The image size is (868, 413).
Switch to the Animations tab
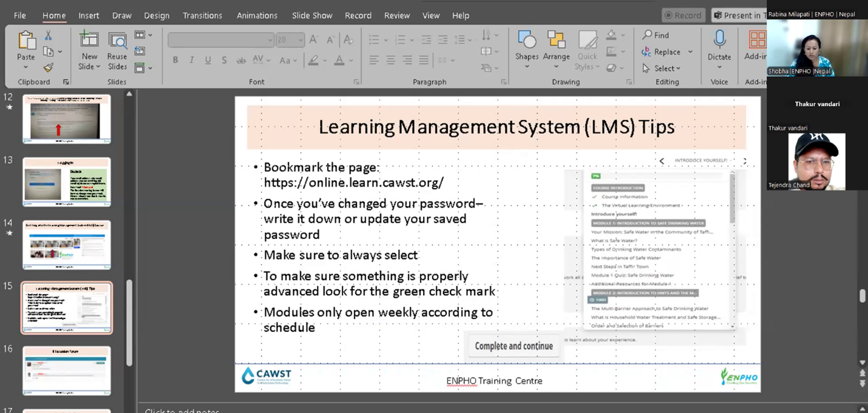(257, 15)
